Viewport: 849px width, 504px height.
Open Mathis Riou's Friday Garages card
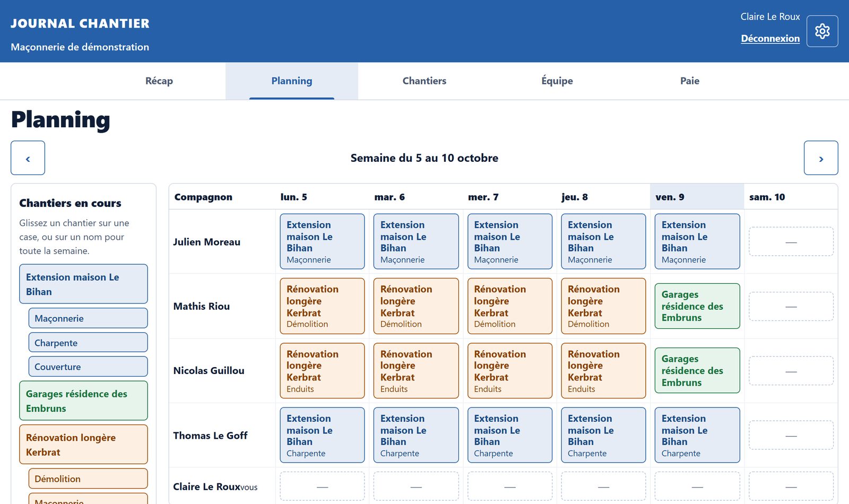[x=697, y=306]
